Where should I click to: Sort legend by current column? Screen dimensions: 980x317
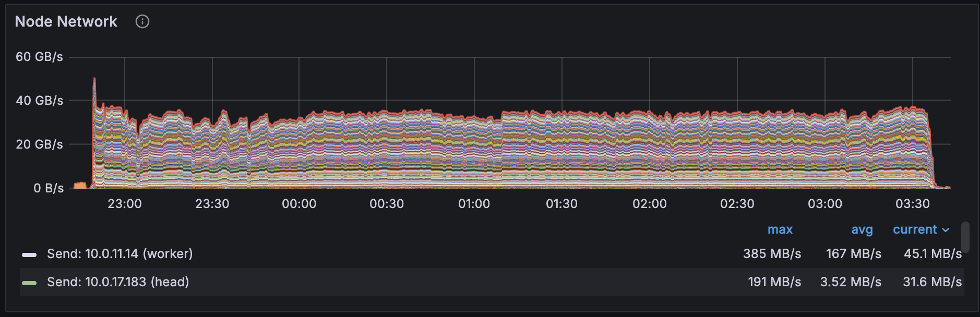pyautogui.click(x=915, y=229)
